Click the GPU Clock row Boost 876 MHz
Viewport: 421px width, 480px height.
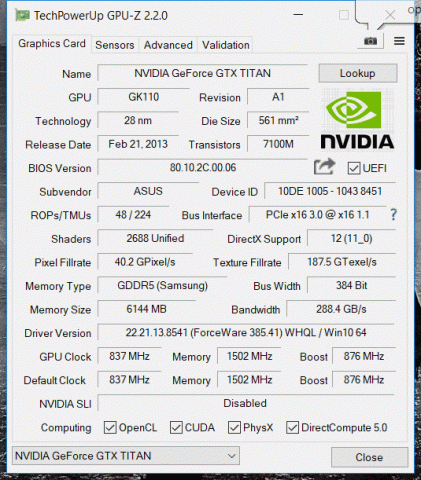pos(364,356)
